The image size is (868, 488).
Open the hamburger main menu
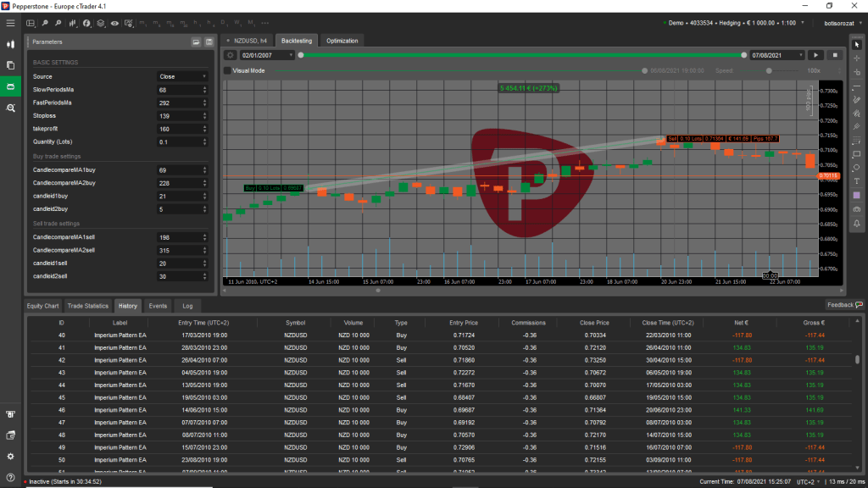10,23
